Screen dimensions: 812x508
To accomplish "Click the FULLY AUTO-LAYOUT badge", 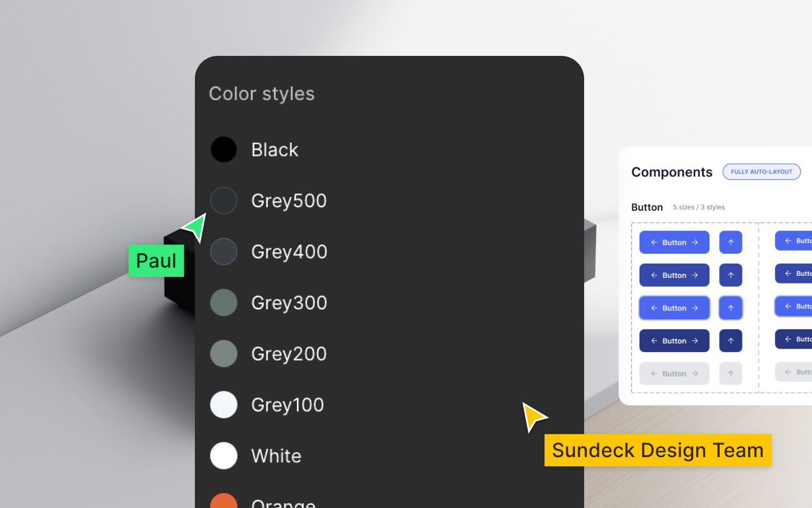I will [x=761, y=172].
